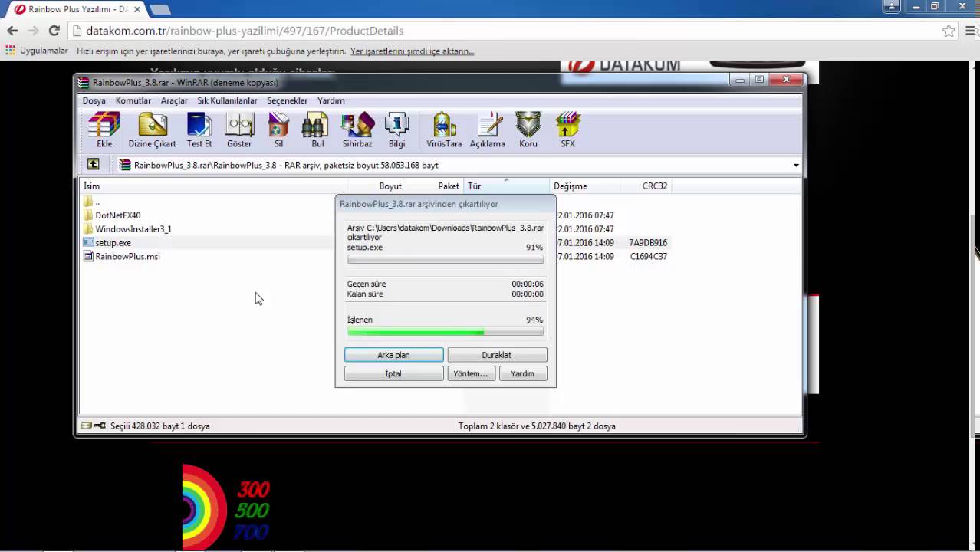This screenshot has height=552, width=980.
Task: Sort by the Boyut column header
Action: [377, 186]
